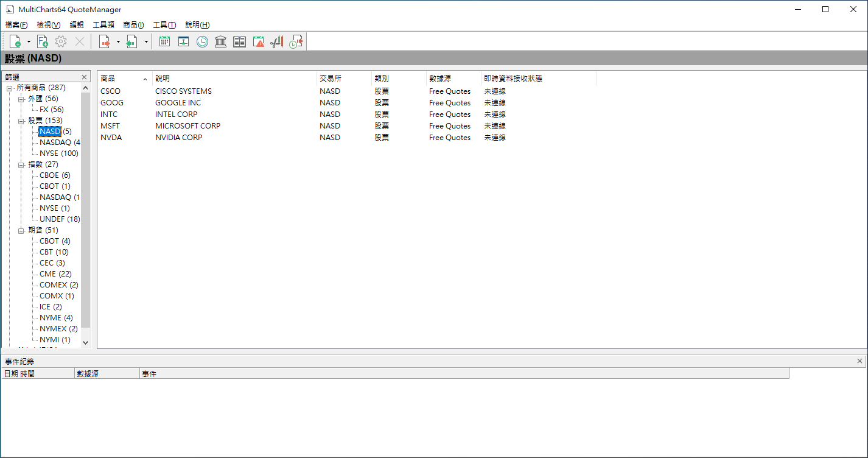Viewport: 868px width, 458px height.
Task: Sort by 數據源 column in the symbol list
Action: pos(453,79)
